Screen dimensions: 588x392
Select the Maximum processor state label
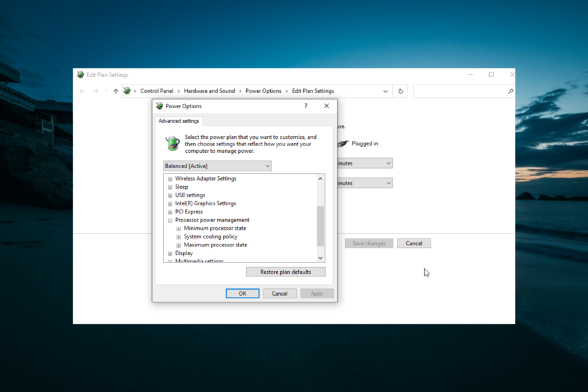coord(216,245)
